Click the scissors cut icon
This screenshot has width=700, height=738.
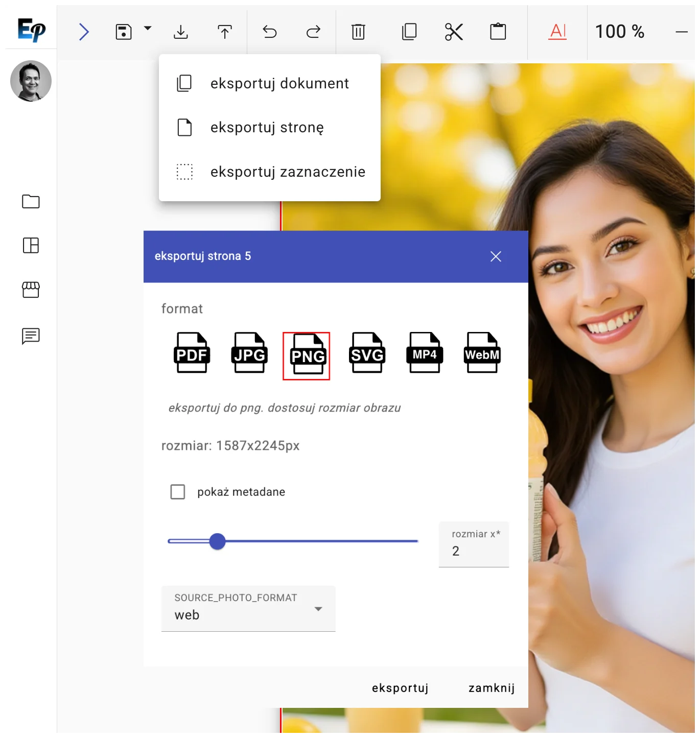pyautogui.click(x=454, y=32)
